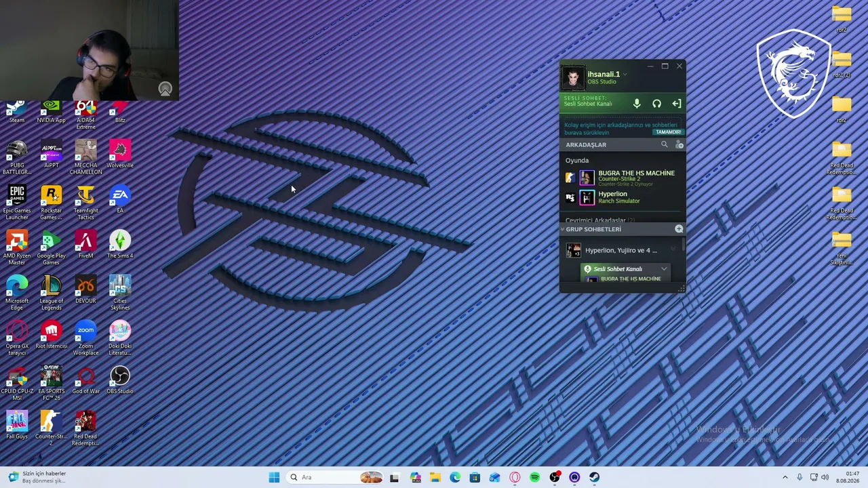Open the taskbar volume control
The image size is (868, 488).
pyautogui.click(x=825, y=477)
